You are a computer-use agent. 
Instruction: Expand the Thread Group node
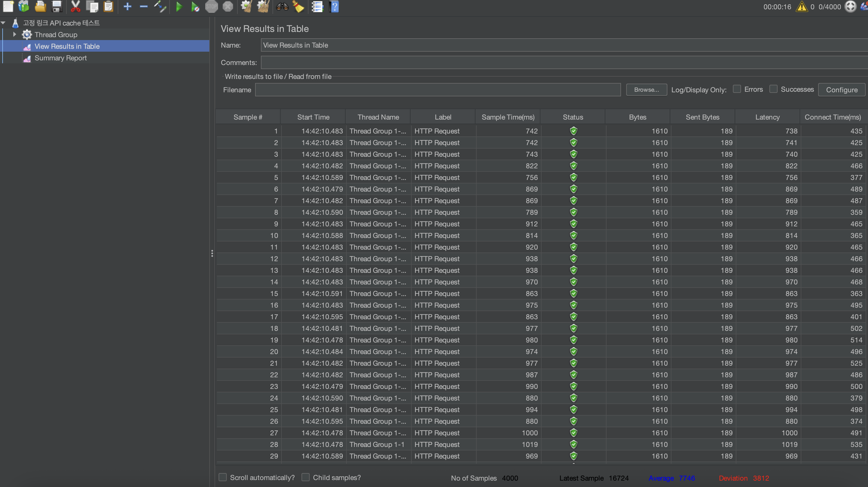click(x=14, y=34)
